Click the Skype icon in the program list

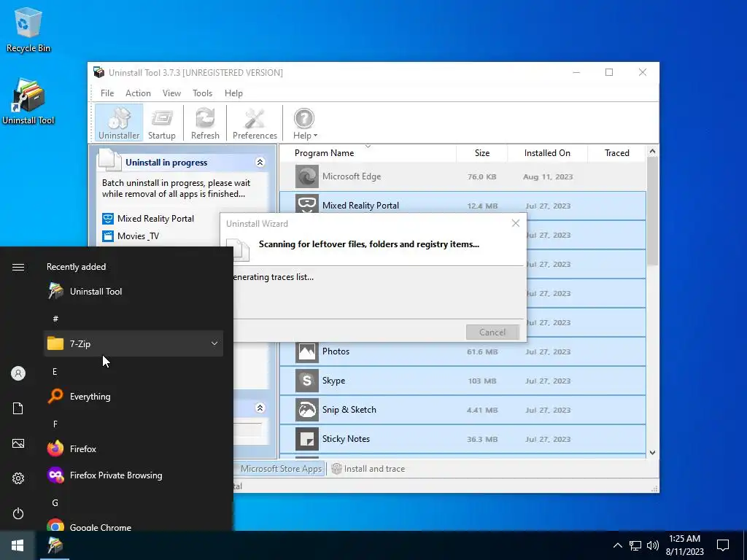pos(307,381)
